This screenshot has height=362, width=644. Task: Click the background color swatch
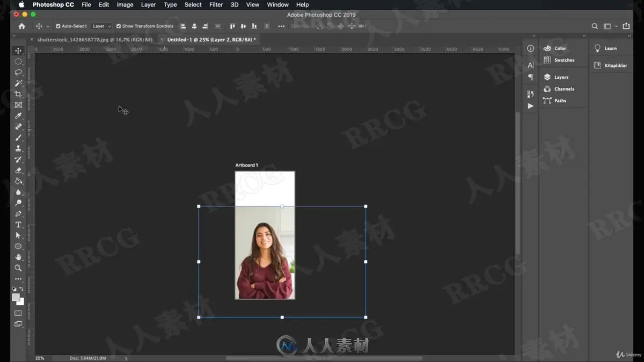tap(21, 302)
